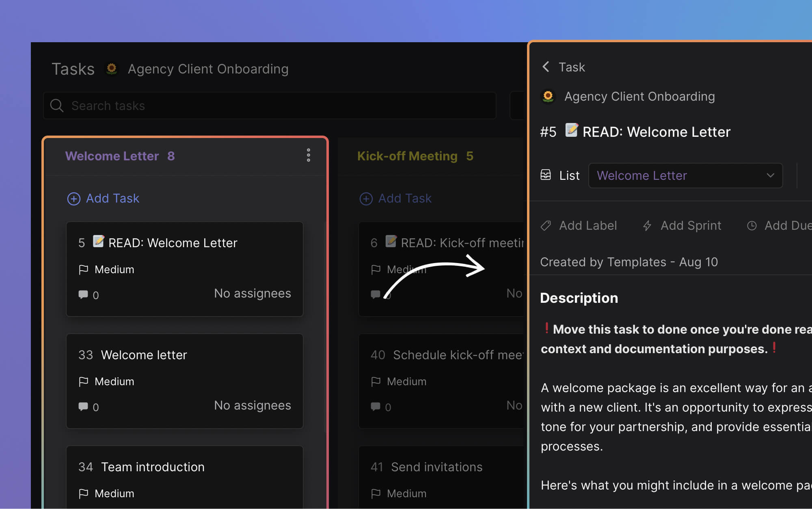This screenshot has width=812, height=509.
Task: Click the memo emoji on task #5 title
Action: click(571, 131)
